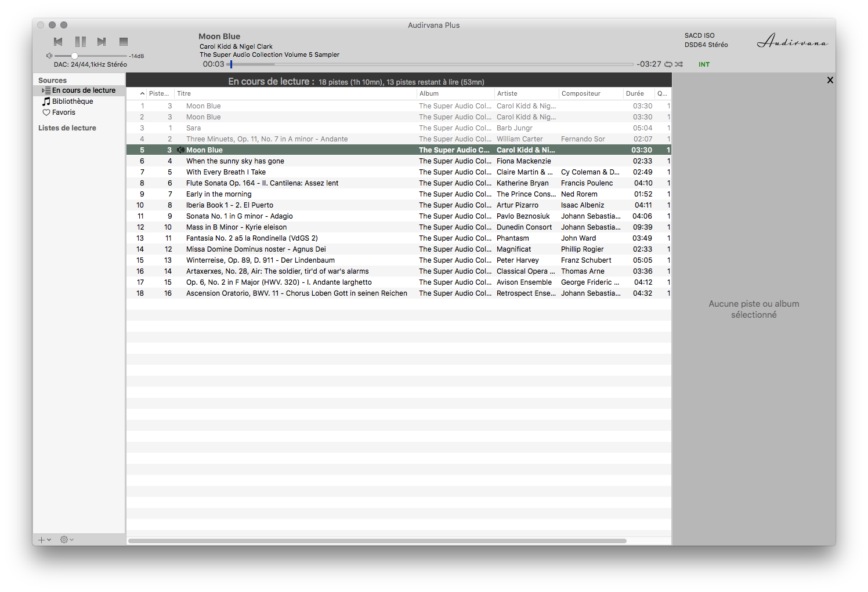
Task: Select track Sara
Action: (399, 128)
